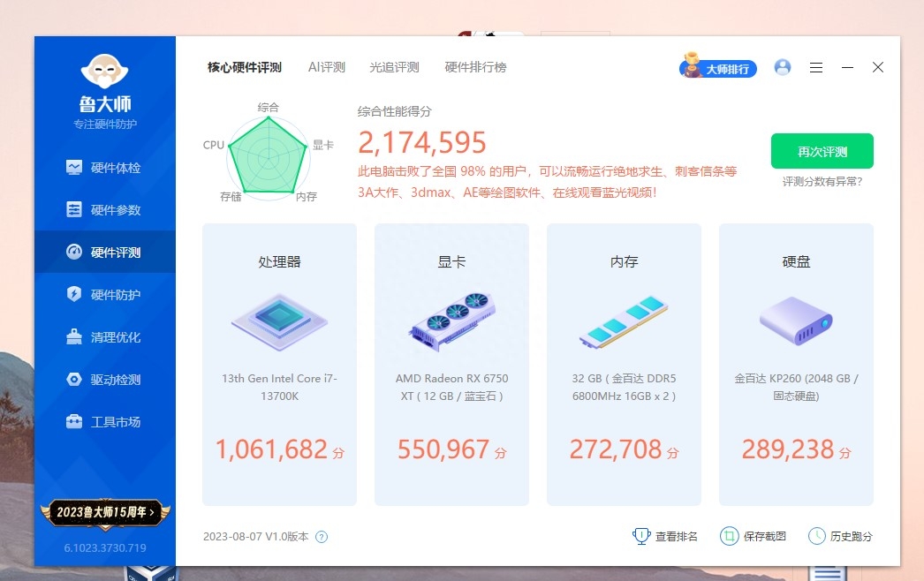Open 评测分数有异常? link
The width and height of the screenshot is (924, 581).
pos(822,182)
